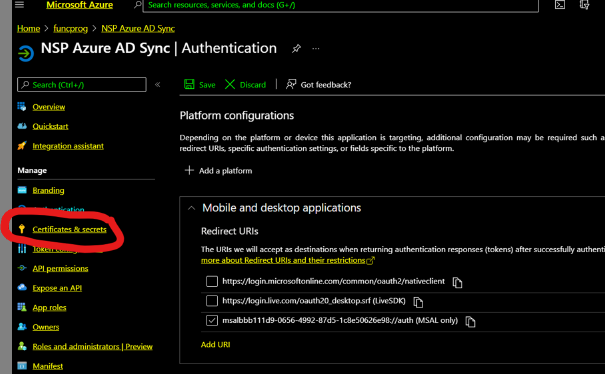Click the Quickstart cloud icon
605x374 pixels.
(x=22, y=126)
